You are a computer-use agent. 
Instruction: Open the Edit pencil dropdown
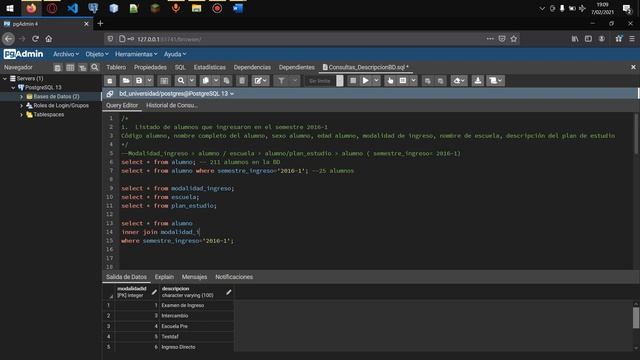[260, 81]
